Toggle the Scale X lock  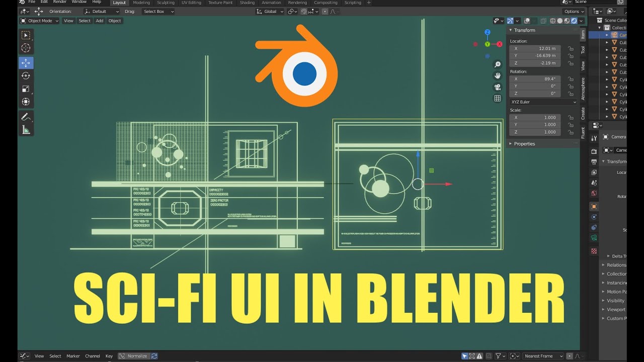point(571,117)
